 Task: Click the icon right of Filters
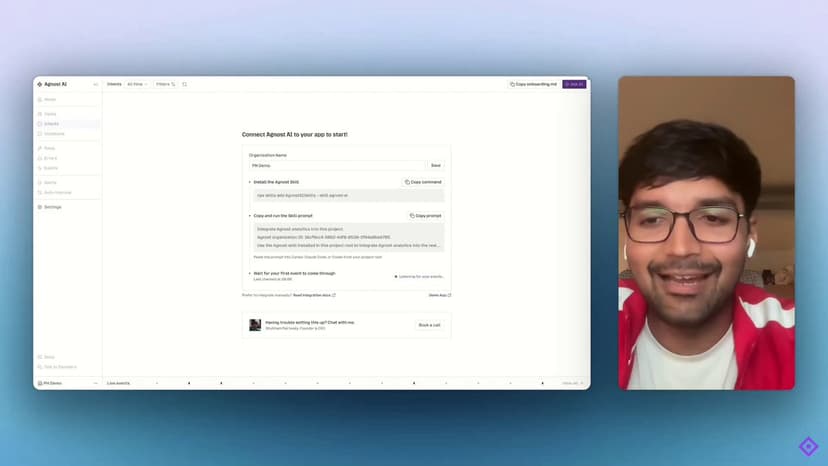(x=184, y=84)
